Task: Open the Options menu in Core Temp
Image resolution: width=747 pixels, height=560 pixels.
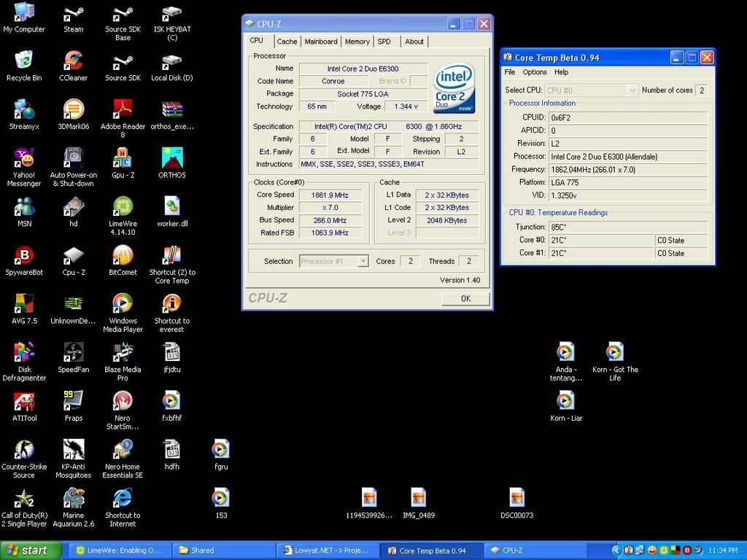Action: pyautogui.click(x=535, y=71)
